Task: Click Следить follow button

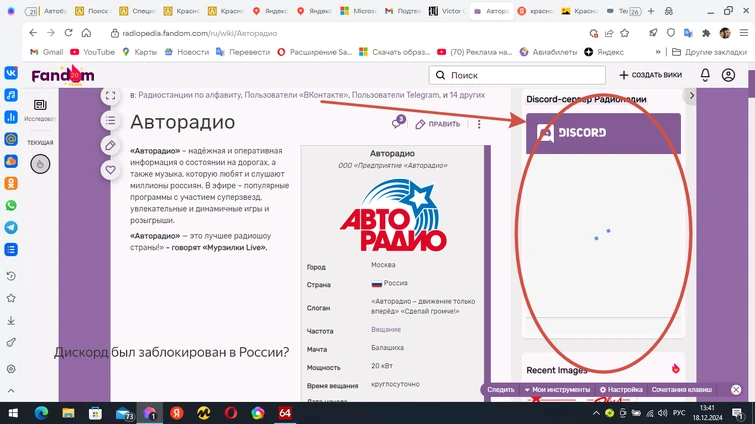Action: [501, 389]
